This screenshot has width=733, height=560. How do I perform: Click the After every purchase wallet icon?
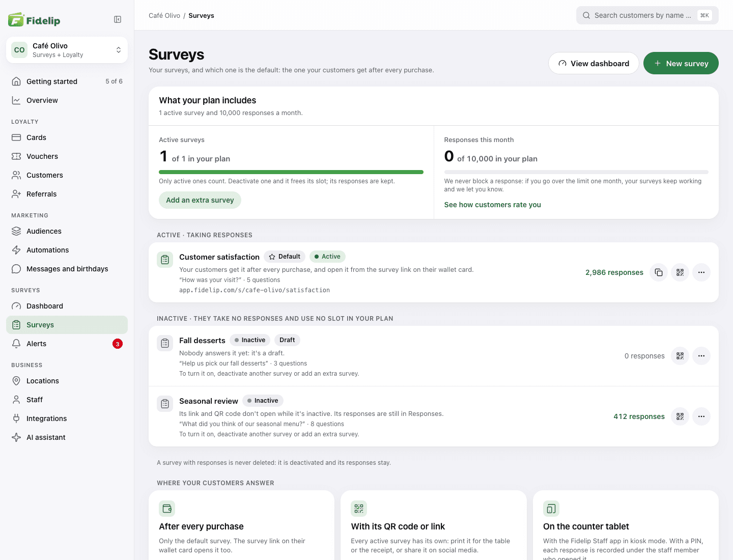click(x=167, y=508)
